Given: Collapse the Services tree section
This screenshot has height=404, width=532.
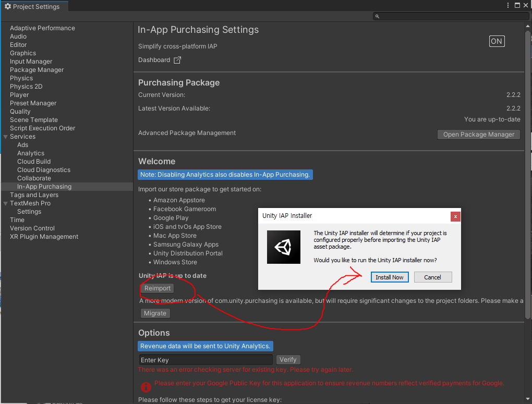Looking at the screenshot, I should [5, 137].
